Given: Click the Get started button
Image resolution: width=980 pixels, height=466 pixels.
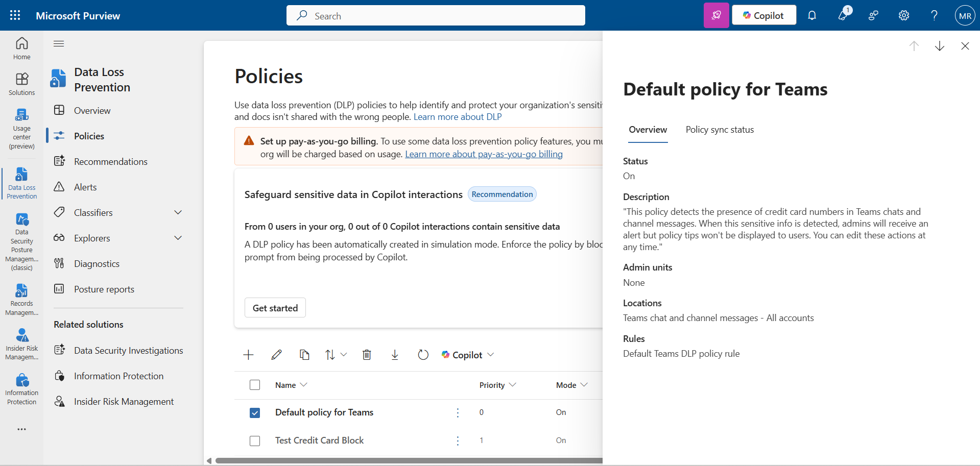Looking at the screenshot, I should [275, 307].
